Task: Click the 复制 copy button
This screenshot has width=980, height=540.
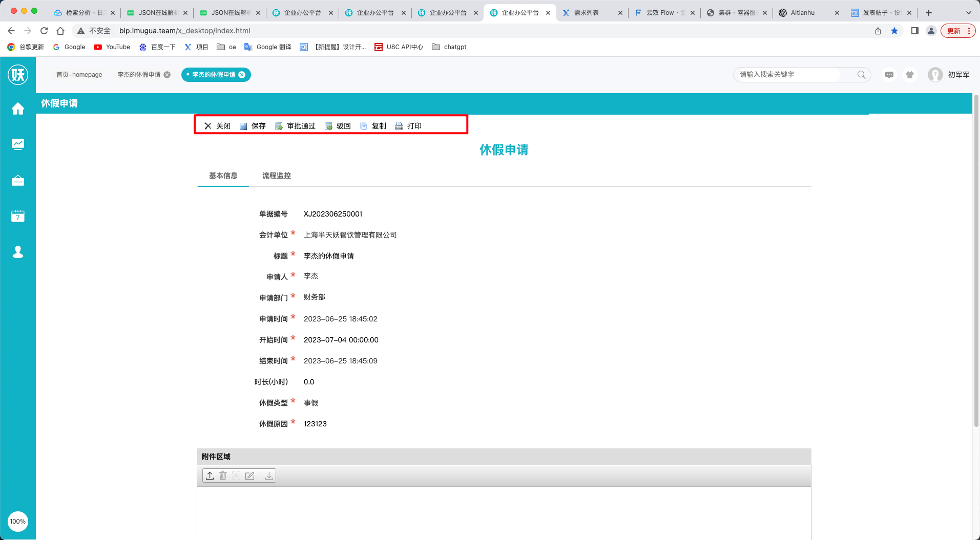Action: pos(373,126)
